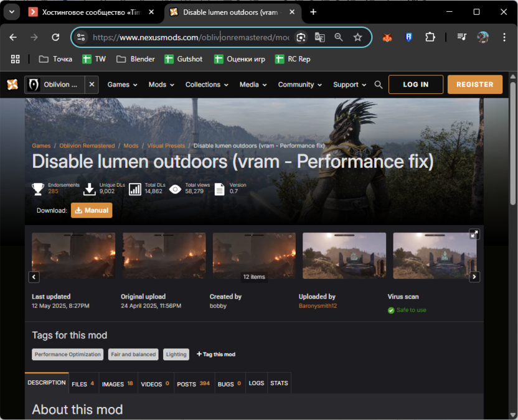518x420 pixels.
Task: Click the Google Lens search icon
Action: point(301,37)
